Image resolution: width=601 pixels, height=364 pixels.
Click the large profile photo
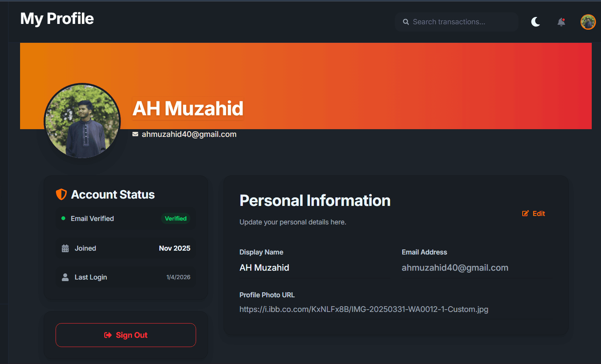[x=82, y=121]
